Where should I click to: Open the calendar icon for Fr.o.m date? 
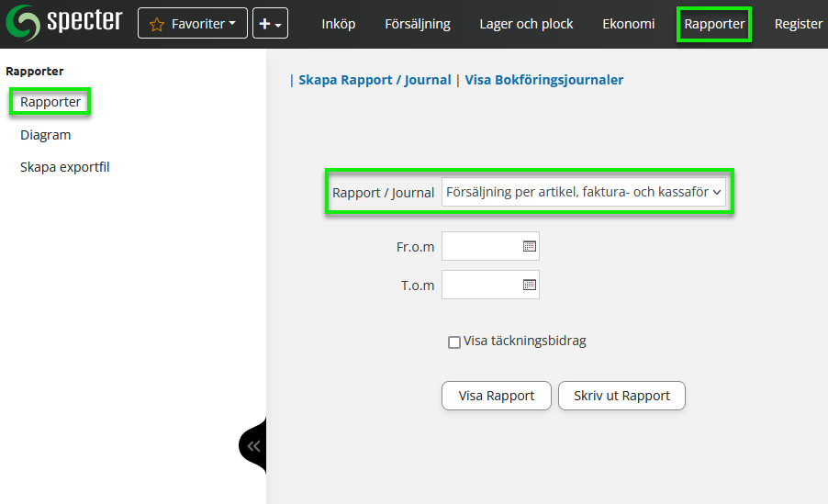click(x=529, y=246)
